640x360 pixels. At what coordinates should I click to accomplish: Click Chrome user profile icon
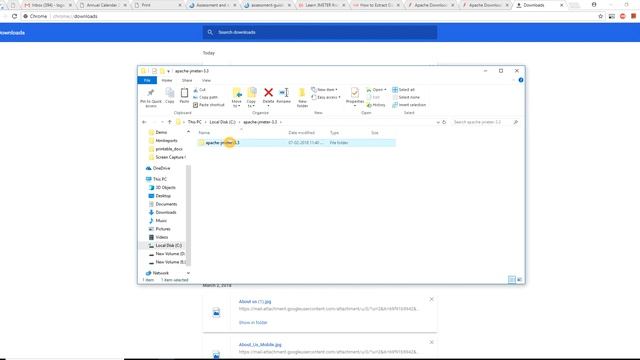pos(594,5)
